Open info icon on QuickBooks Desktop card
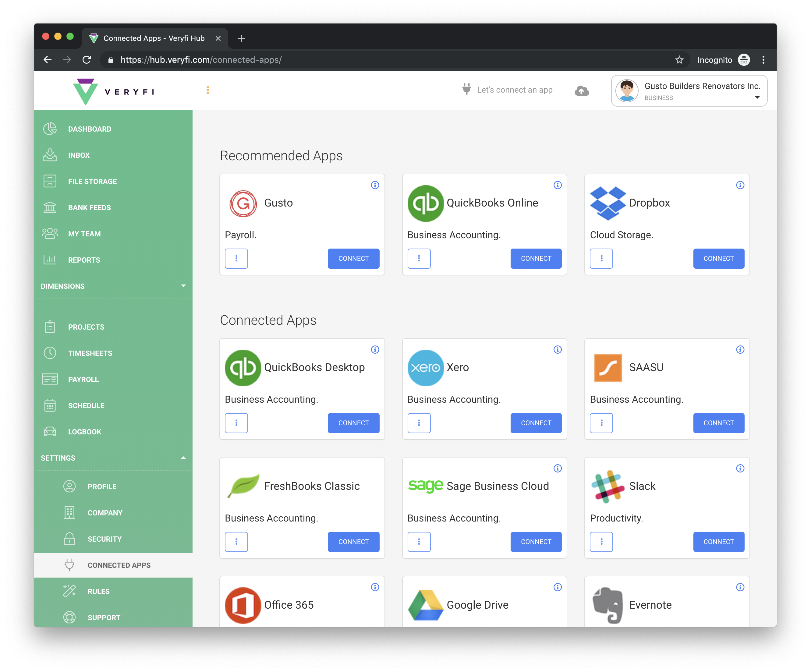 point(375,349)
